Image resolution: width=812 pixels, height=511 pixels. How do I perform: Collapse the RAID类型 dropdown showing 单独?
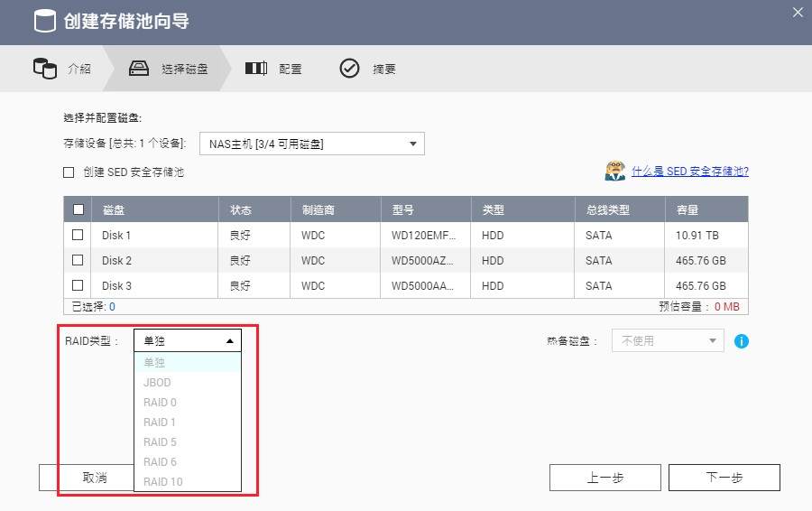click(188, 340)
